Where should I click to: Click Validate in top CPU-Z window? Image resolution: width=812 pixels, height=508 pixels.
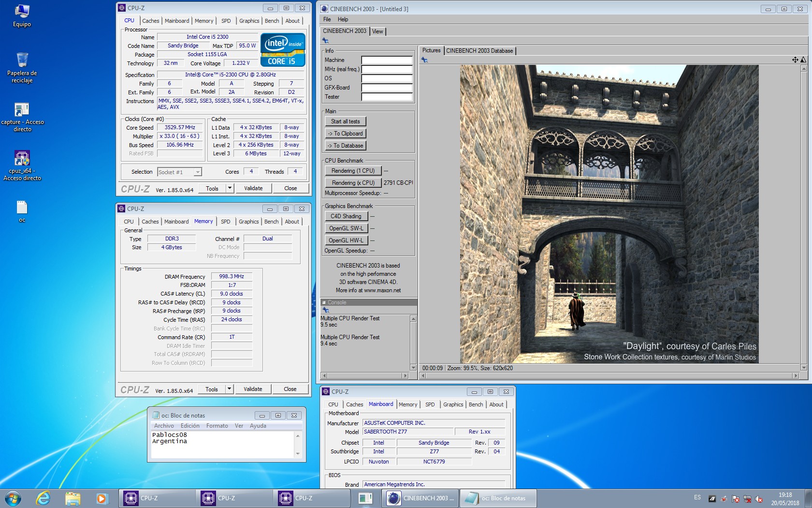[253, 188]
